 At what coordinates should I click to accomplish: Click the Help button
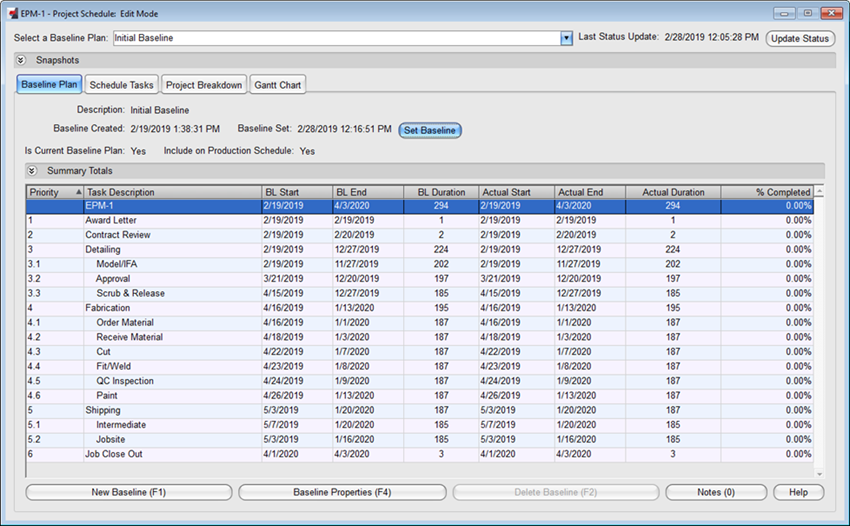(x=798, y=492)
